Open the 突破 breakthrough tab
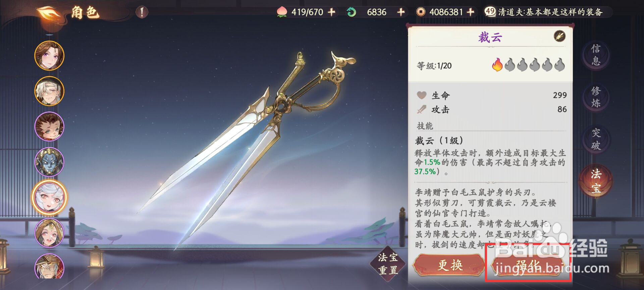Image resolution: width=644 pixels, height=290 pixels. point(596,139)
